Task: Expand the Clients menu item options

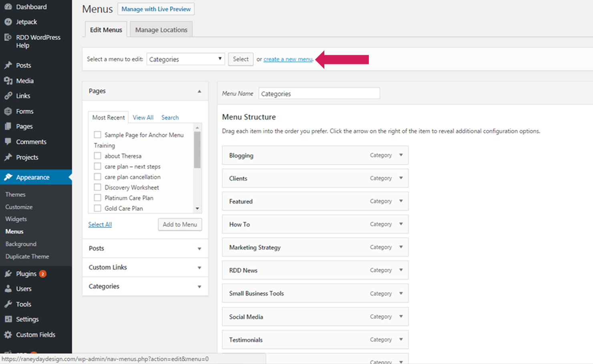Action: click(x=401, y=178)
